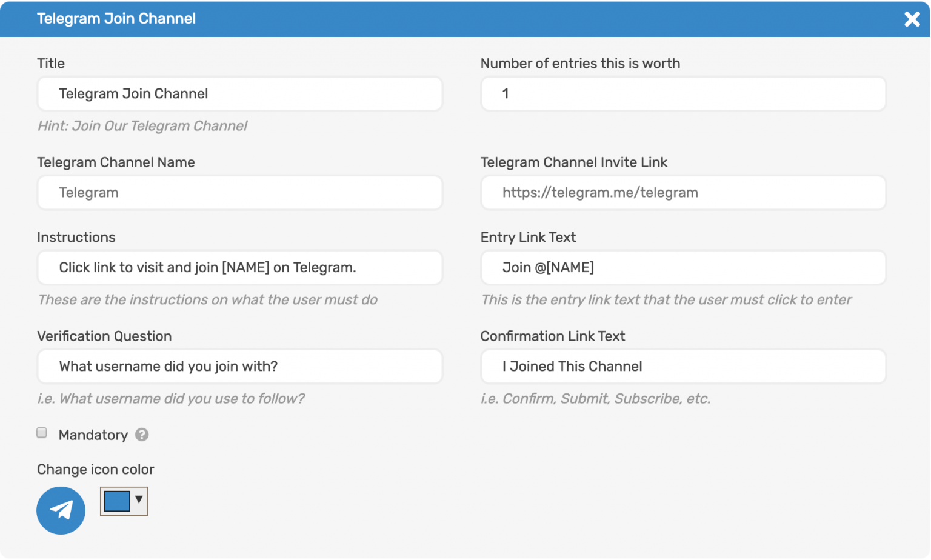Click 'i.e. What username did you use' hint
Viewport: 931px width, 560px height.
171,399
